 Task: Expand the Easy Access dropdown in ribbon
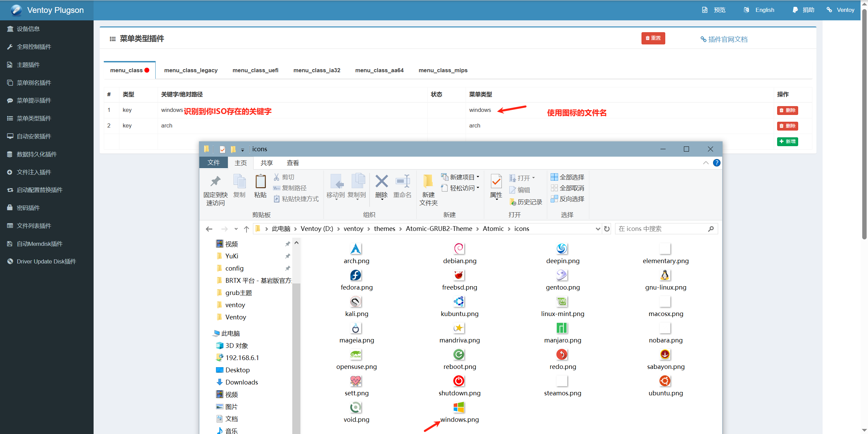point(478,188)
